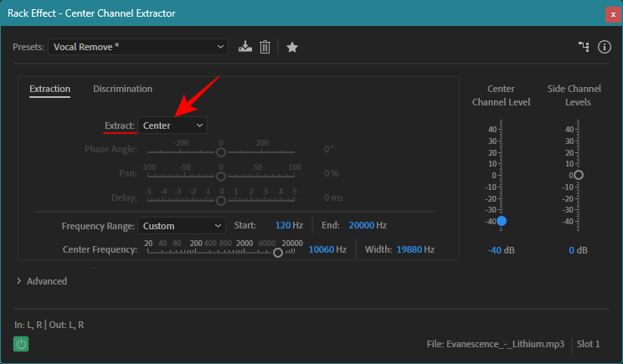The width and height of the screenshot is (623, 364).
Task: Edit the Start frequency value 120
Action: click(x=285, y=225)
